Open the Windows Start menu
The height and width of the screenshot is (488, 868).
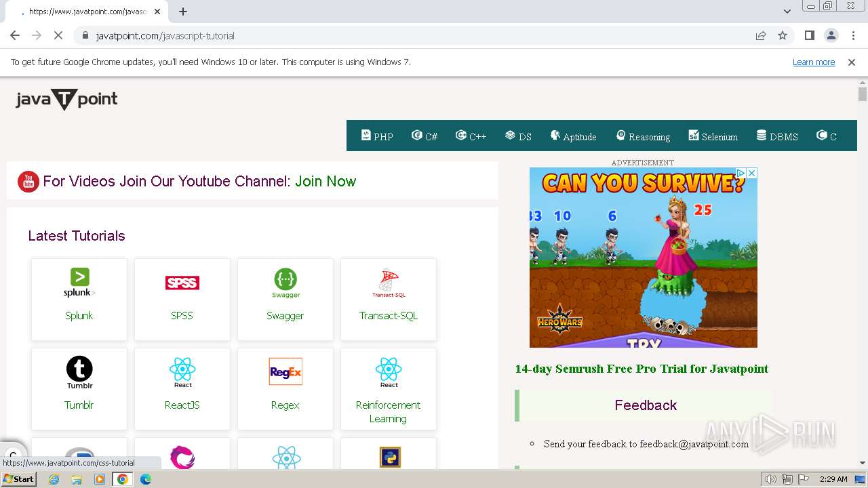tap(18, 479)
